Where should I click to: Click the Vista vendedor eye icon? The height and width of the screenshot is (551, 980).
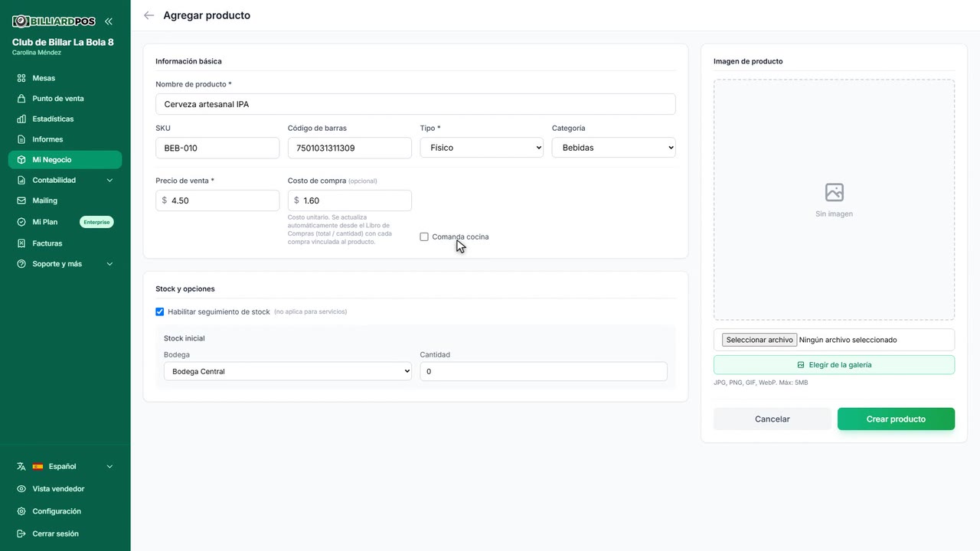(x=21, y=489)
